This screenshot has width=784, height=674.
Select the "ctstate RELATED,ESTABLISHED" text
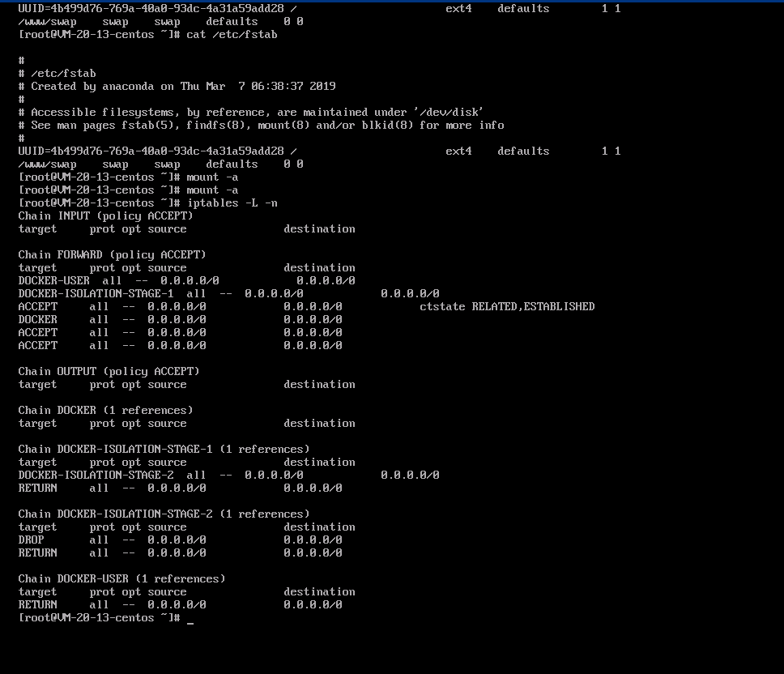click(507, 307)
